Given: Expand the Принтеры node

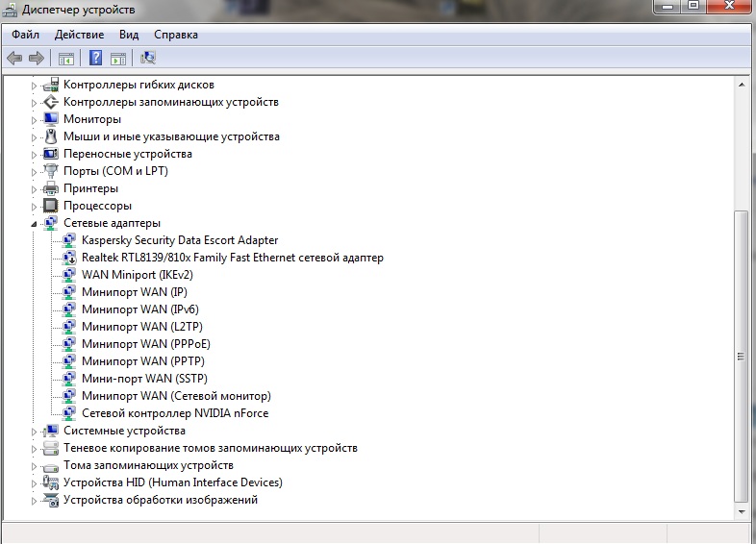Looking at the screenshot, I should tap(34, 190).
